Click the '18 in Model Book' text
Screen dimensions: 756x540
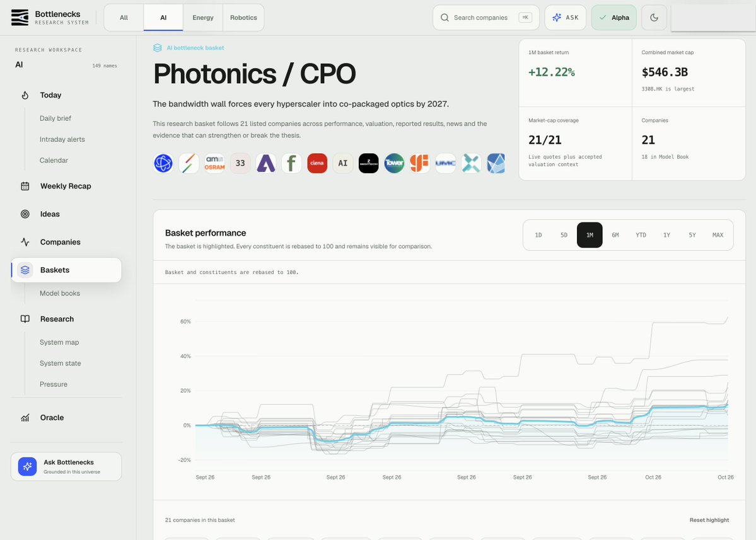tap(665, 157)
